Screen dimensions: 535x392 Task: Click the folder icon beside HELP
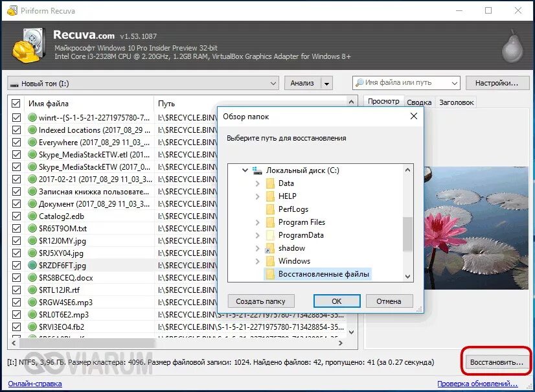tap(270, 196)
